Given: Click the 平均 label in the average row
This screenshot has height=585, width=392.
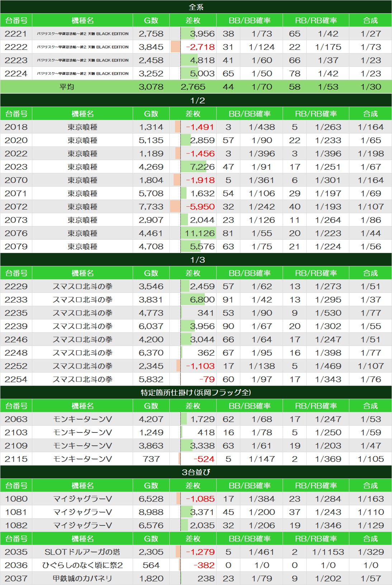Looking at the screenshot, I should 67,87.
